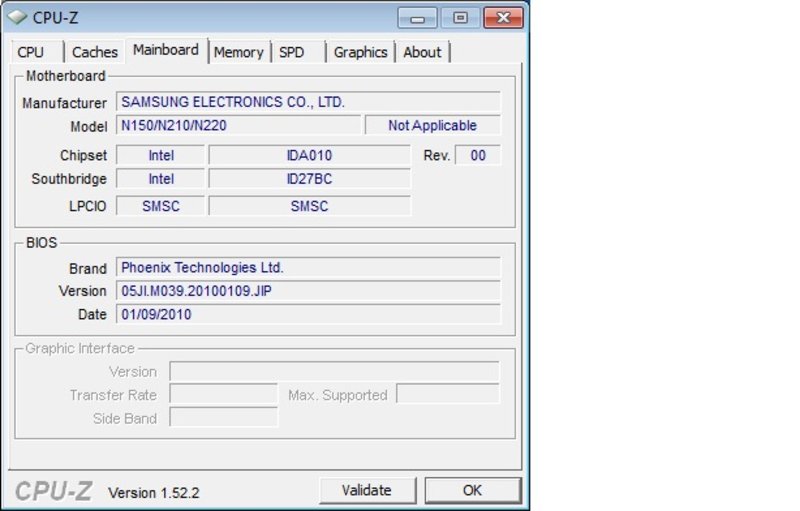This screenshot has height=511, width=800.
Task: Open the Caches tab
Action: 95,52
